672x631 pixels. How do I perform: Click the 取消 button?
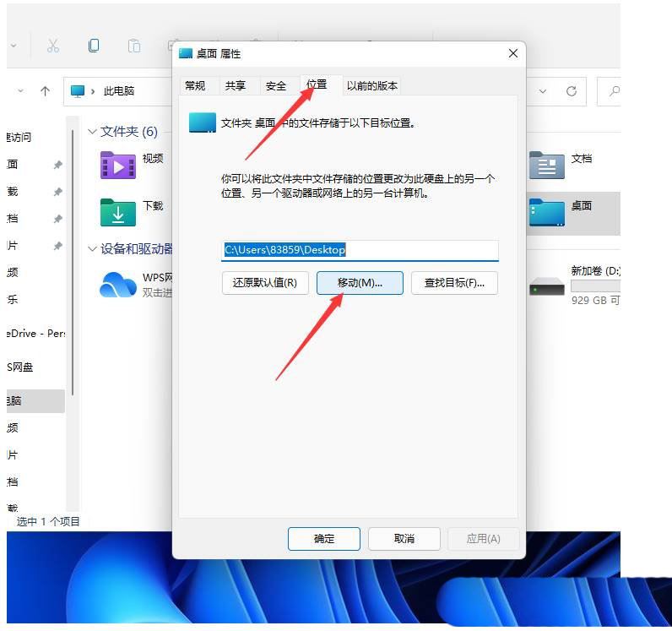[x=404, y=539]
